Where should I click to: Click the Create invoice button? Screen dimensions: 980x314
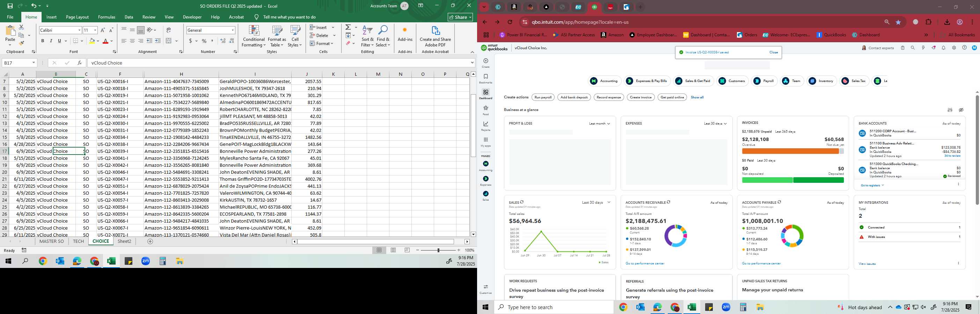(641, 97)
